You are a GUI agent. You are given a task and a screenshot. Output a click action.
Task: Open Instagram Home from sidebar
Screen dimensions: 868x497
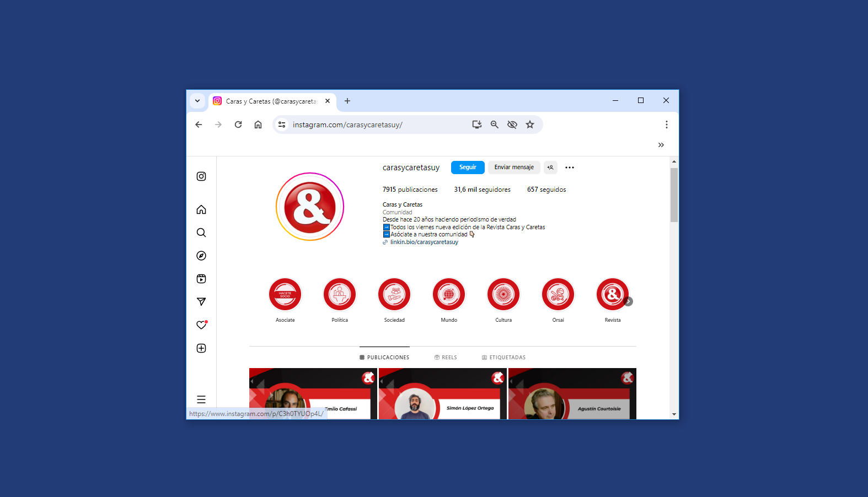coord(201,209)
